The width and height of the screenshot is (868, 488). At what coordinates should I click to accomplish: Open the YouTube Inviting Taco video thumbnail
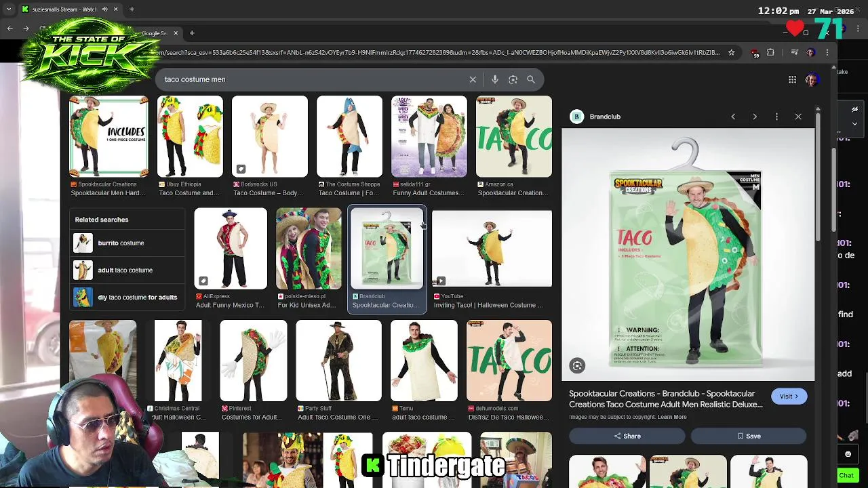492,249
